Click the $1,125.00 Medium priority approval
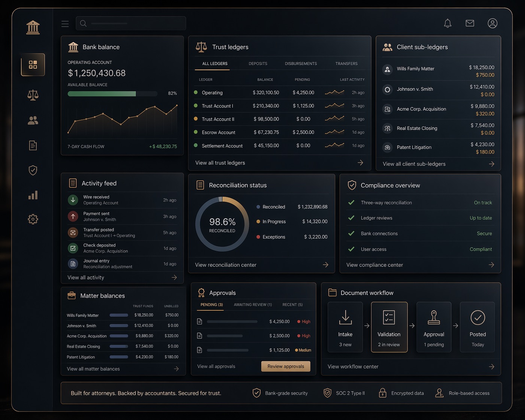The width and height of the screenshot is (525, 420). [x=254, y=350]
